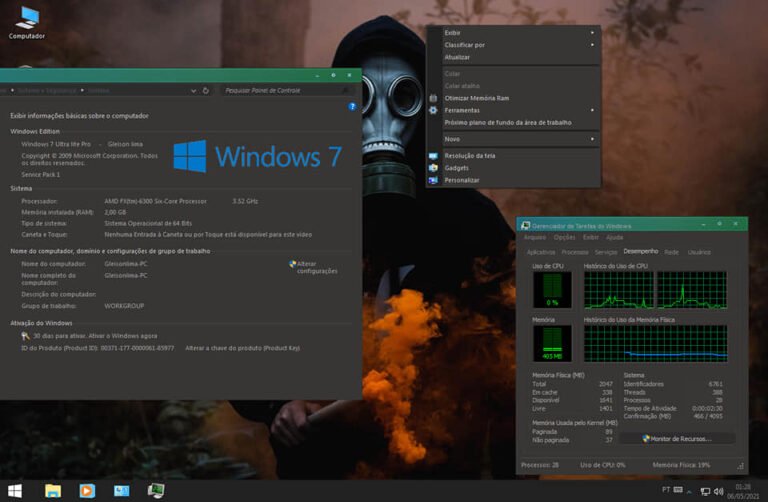The height and width of the screenshot is (502, 768).
Task: Click the network tray icon
Action: [x=705, y=491]
